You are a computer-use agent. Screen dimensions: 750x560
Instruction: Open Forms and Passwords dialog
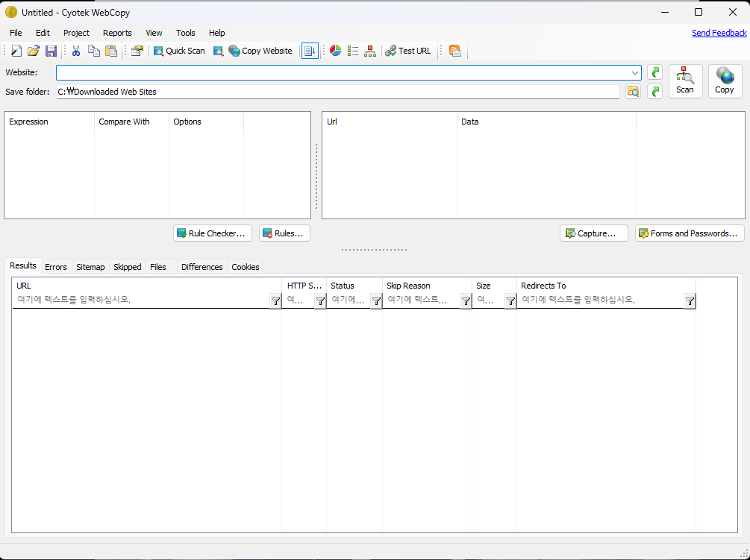click(690, 233)
